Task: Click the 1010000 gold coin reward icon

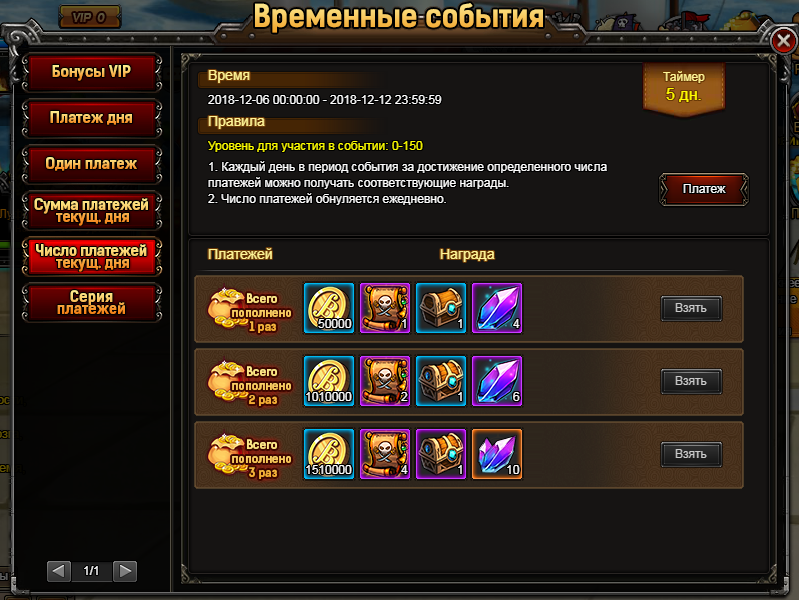Action: click(x=329, y=381)
